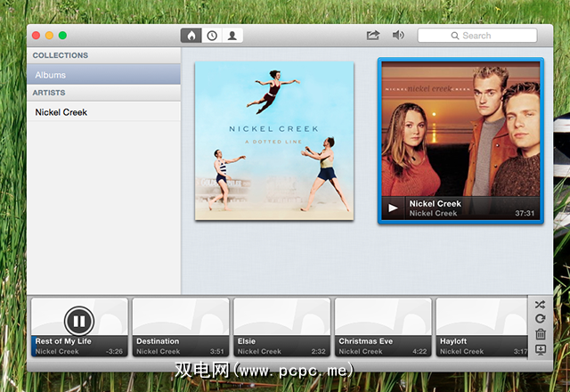Toggle repeat for the play queue

540,318
